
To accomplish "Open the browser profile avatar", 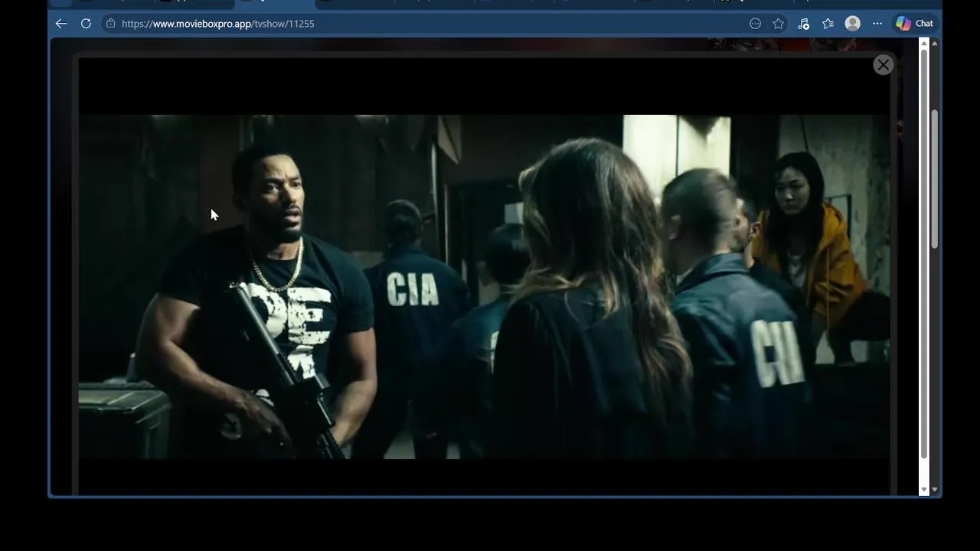I will click(x=852, y=24).
